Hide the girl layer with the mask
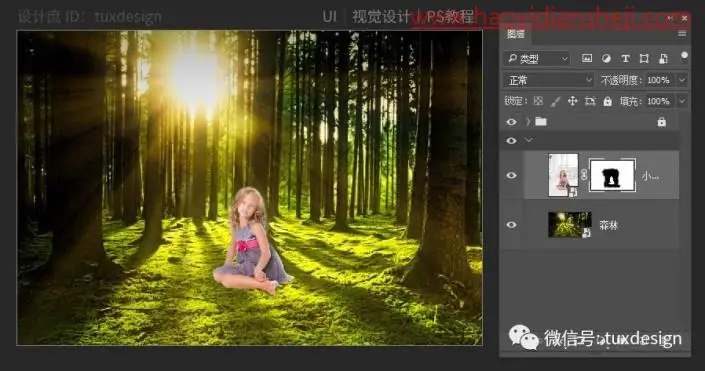 point(511,175)
